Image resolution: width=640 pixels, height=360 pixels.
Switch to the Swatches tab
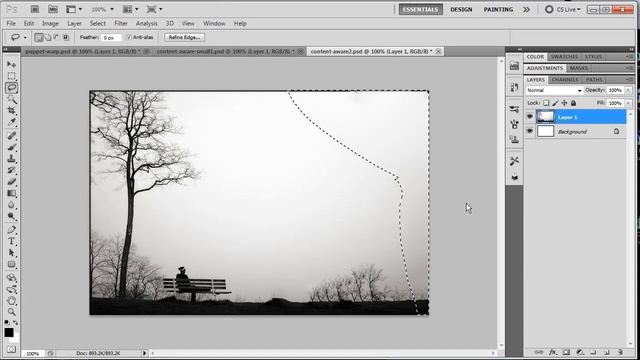pyautogui.click(x=564, y=57)
